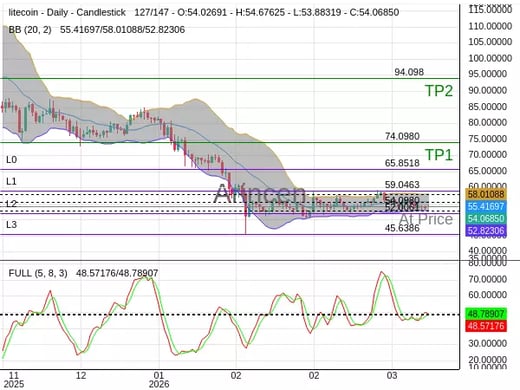Click the 55.41697/58.01088/52.82306 Bollinger values text
Image resolution: width=520 pixels, height=390 pixels.
[122, 30]
